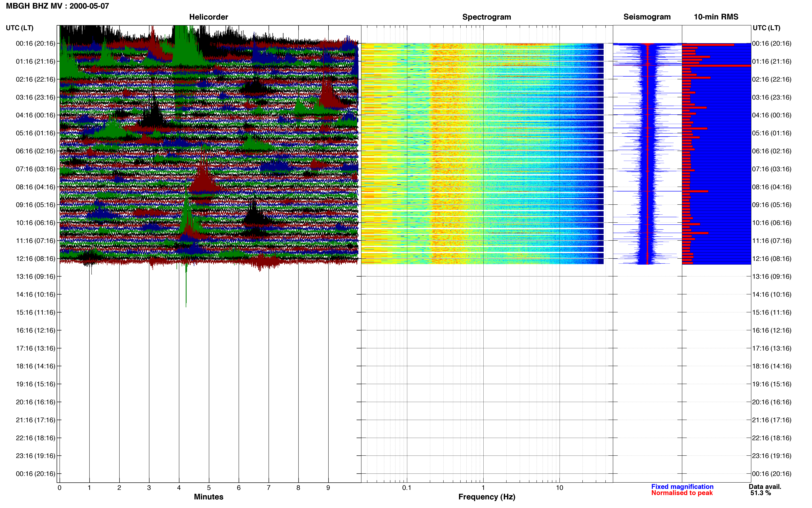Click the "Frequency (Hz)" axis label
Image resolution: width=812 pixels, height=508 pixels.
tap(487, 497)
